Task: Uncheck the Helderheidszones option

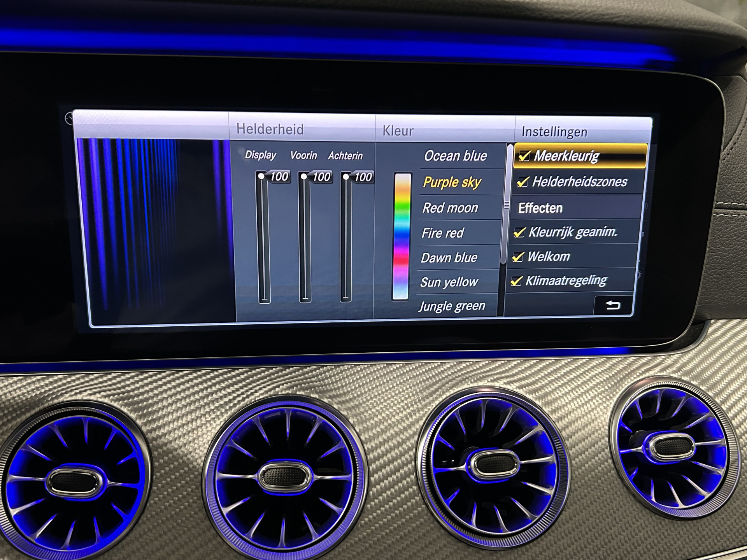Action: click(x=523, y=182)
